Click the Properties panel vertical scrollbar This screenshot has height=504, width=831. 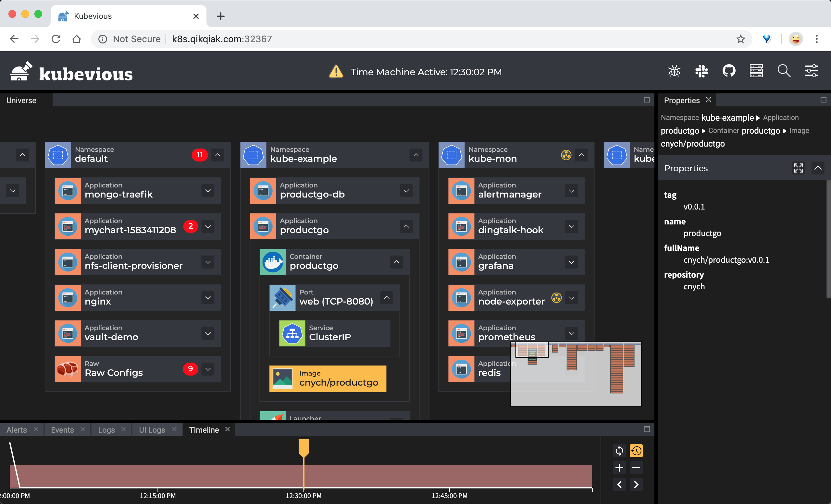click(828, 239)
